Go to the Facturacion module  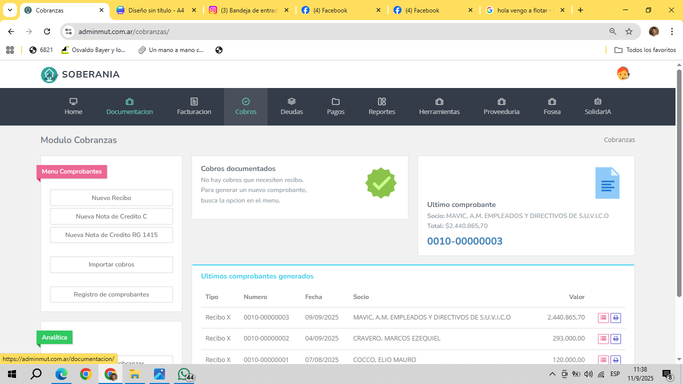coord(194,107)
